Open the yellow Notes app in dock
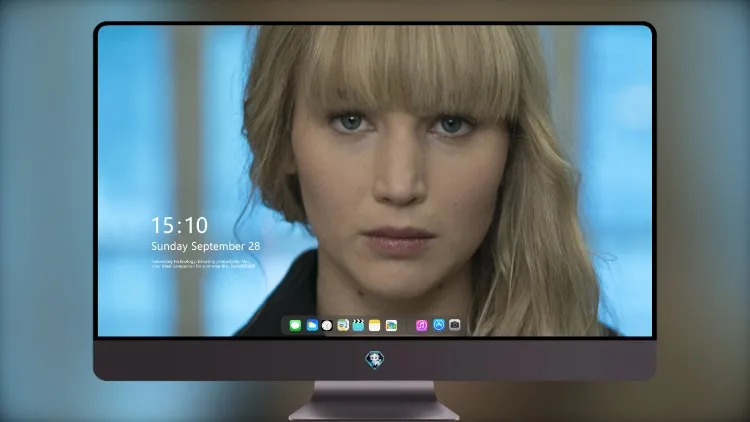Viewport: 750px width, 422px height. pos(375,325)
